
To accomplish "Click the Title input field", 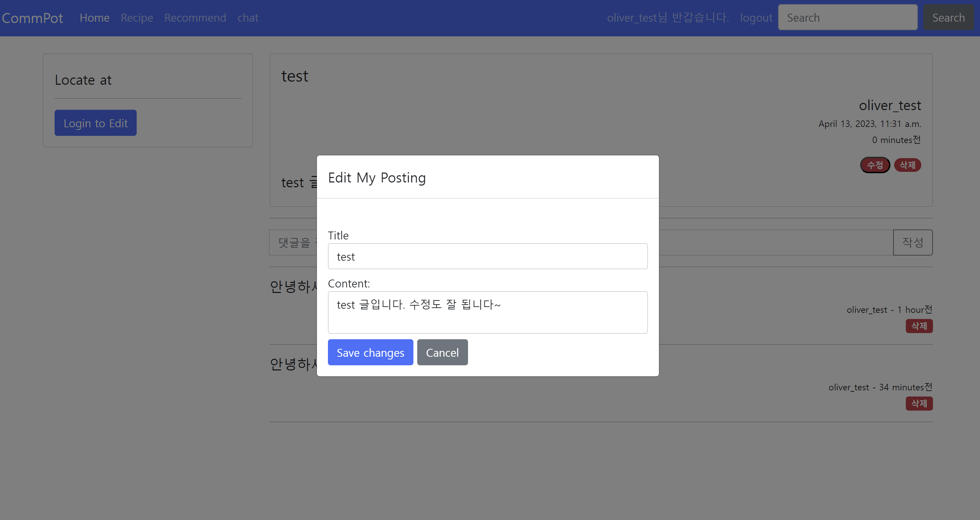I will [487, 257].
